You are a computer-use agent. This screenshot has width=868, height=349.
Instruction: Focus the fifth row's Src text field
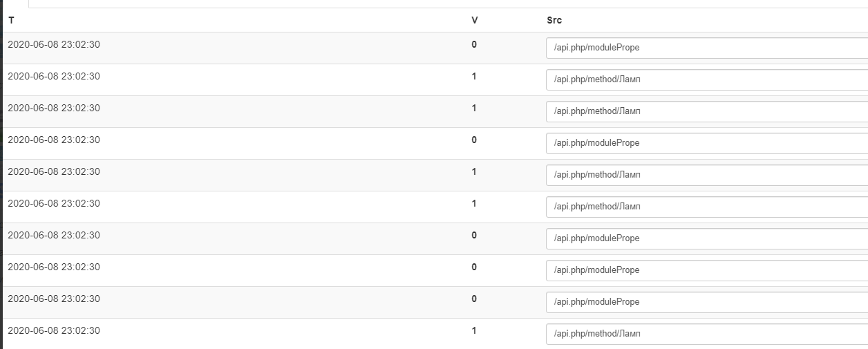click(x=705, y=176)
